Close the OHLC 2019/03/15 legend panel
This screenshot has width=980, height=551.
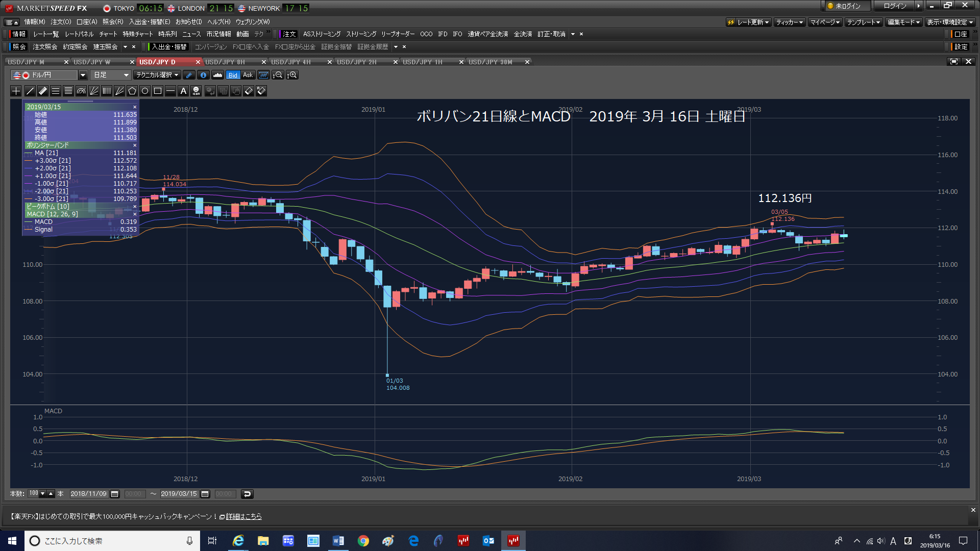(x=135, y=107)
